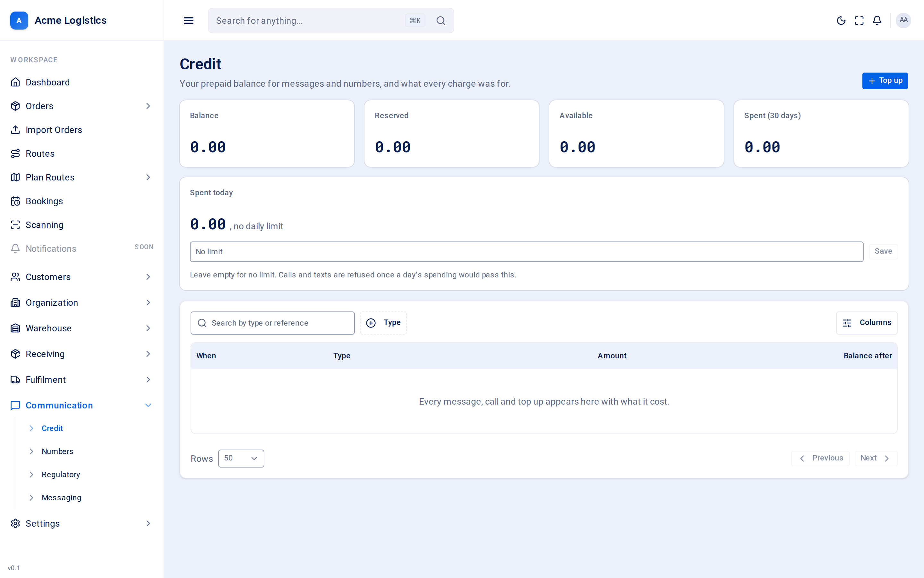Screen dimensions: 924x578
Task: Click the Import Orders upload icon
Action: (15, 130)
